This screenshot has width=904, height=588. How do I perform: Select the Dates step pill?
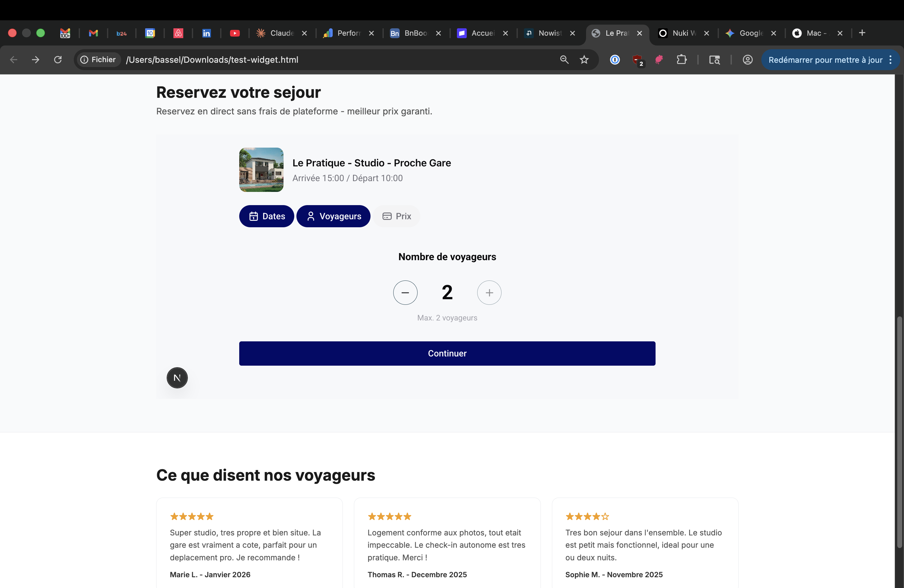(x=267, y=216)
